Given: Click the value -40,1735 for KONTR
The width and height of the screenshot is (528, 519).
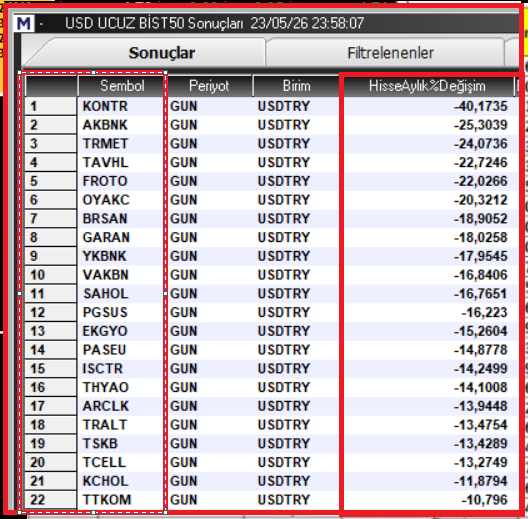Looking at the screenshot, I should [x=481, y=106].
